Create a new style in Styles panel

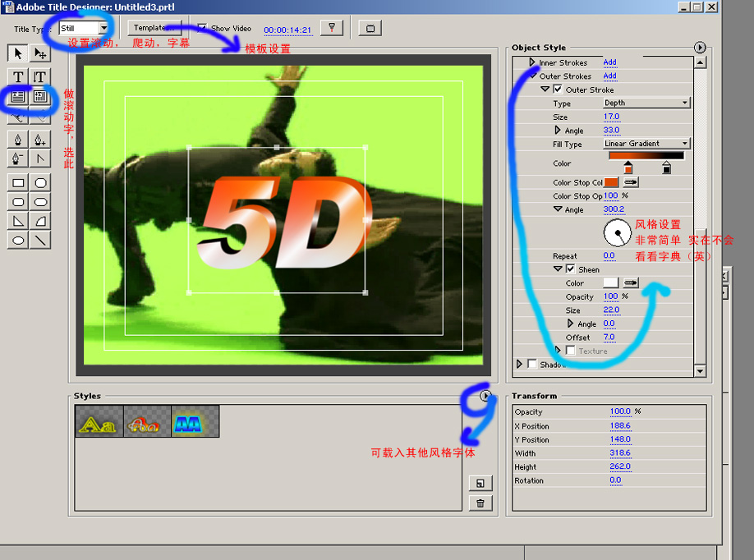click(480, 484)
